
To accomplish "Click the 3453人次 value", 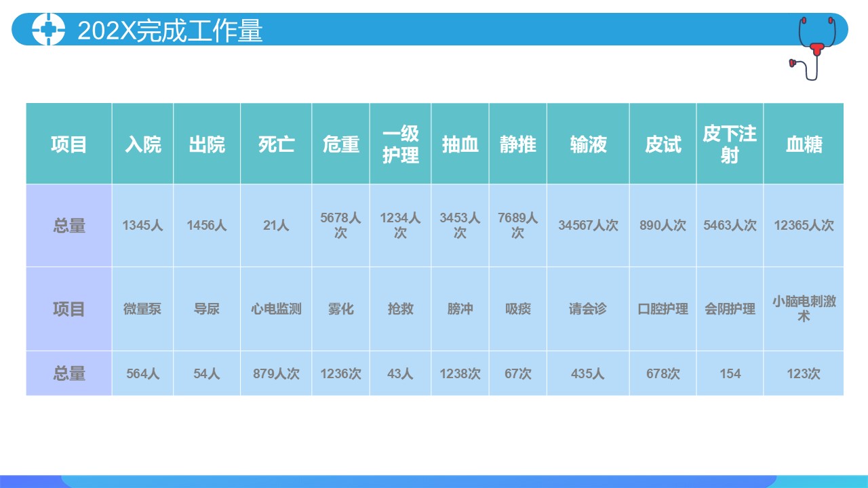I will point(460,226).
